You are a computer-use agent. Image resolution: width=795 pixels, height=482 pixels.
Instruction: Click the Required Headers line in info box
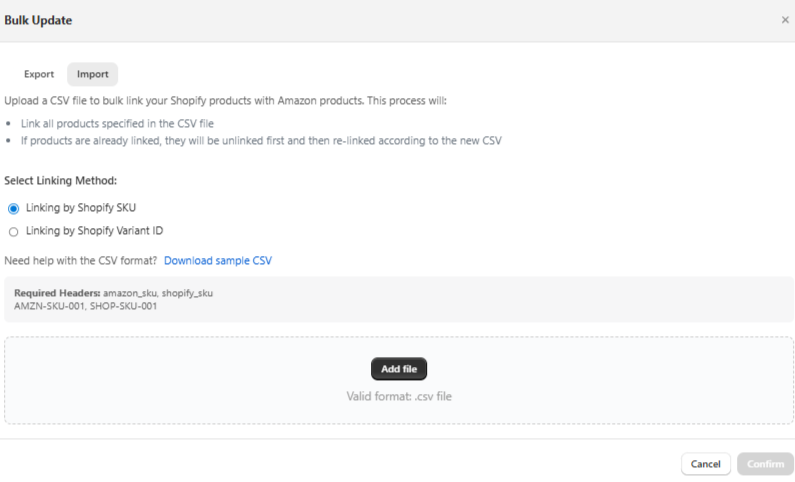(x=114, y=293)
